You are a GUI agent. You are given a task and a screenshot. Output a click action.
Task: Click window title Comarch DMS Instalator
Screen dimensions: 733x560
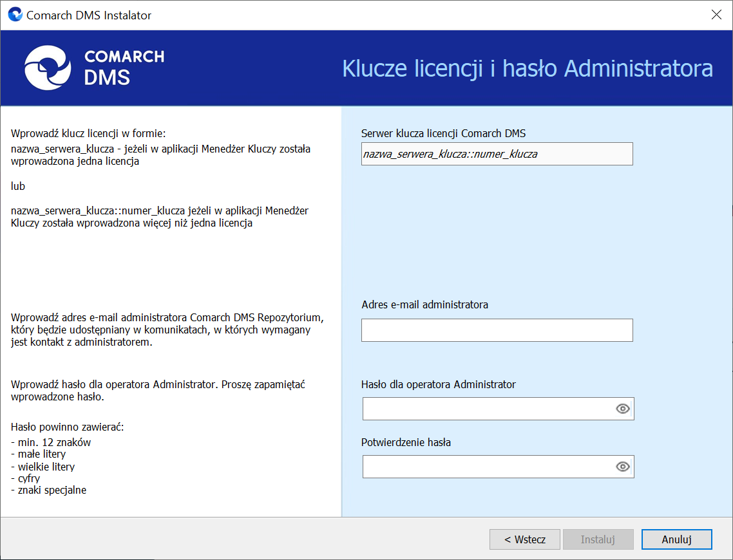[89, 15]
